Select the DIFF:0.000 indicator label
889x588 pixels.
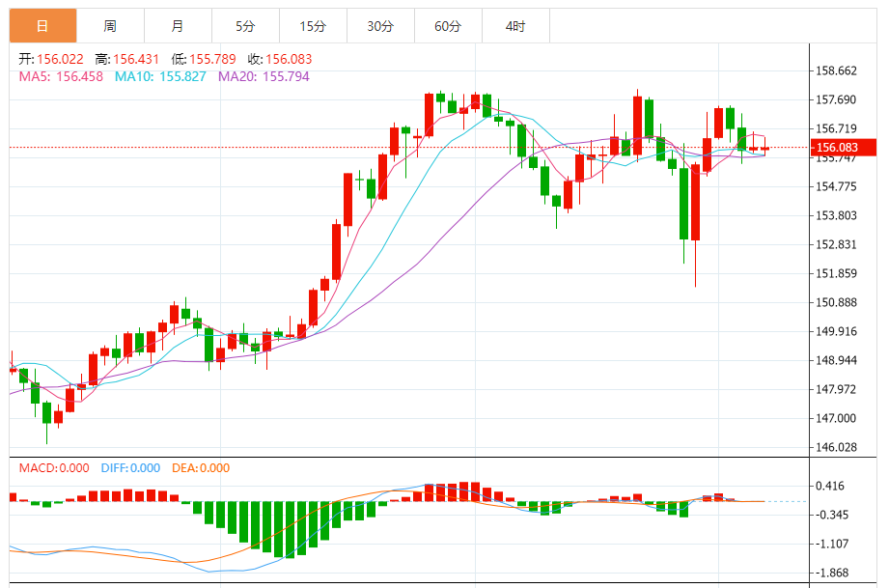point(130,468)
